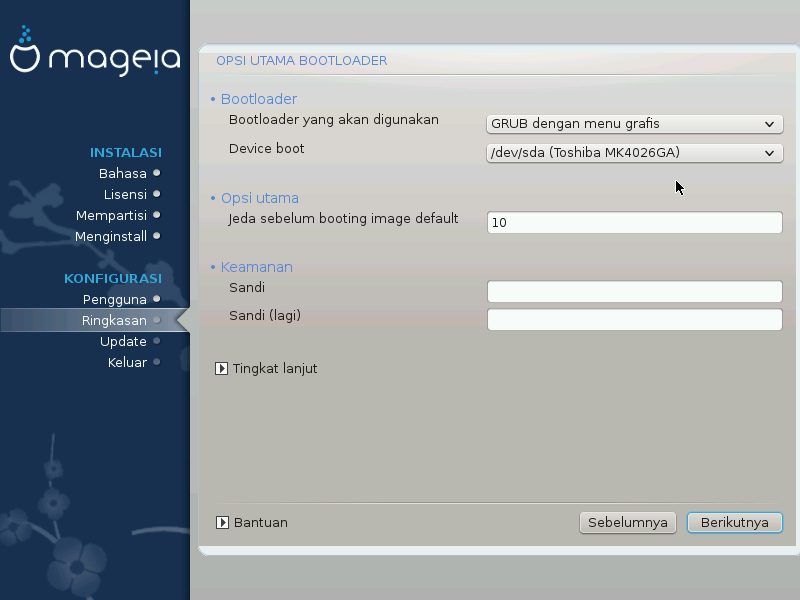Click the Sandi (lagi) confirmation field
This screenshot has width=800, height=600.
(634, 320)
